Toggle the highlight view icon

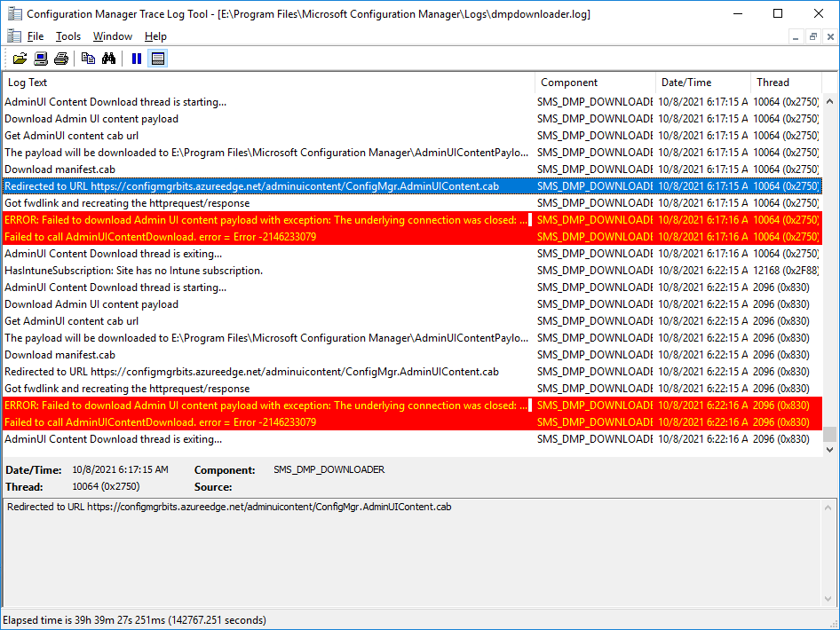(x=158, y=58)
